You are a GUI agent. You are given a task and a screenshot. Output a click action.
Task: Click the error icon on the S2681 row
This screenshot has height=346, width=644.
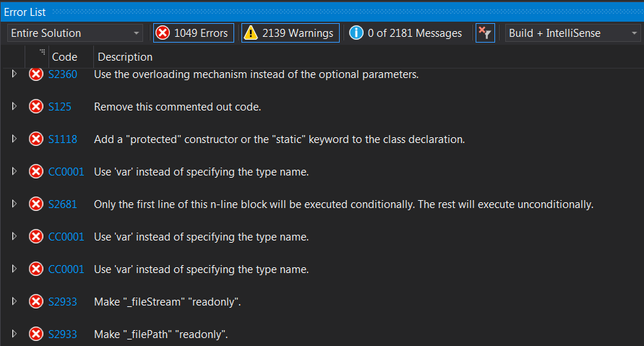tap(35, 204)
